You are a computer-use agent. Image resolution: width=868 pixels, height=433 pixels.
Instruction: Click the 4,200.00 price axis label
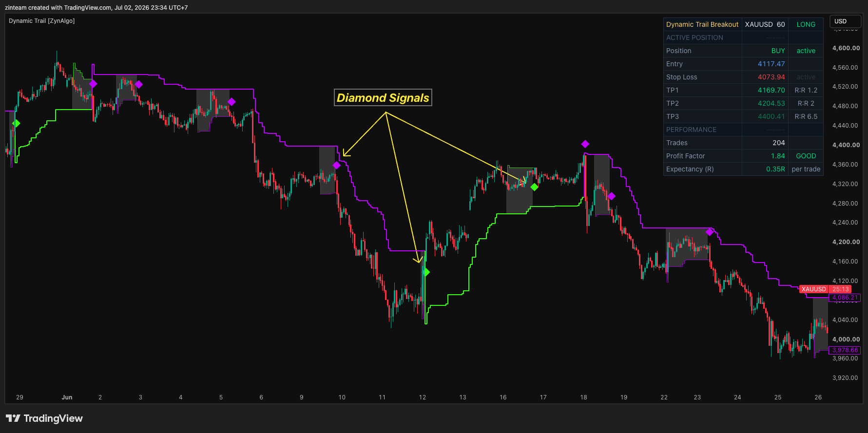point(846,242)
